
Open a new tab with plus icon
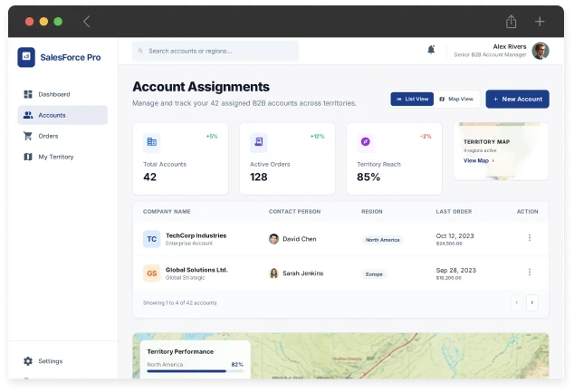click(x=540, y=22)
